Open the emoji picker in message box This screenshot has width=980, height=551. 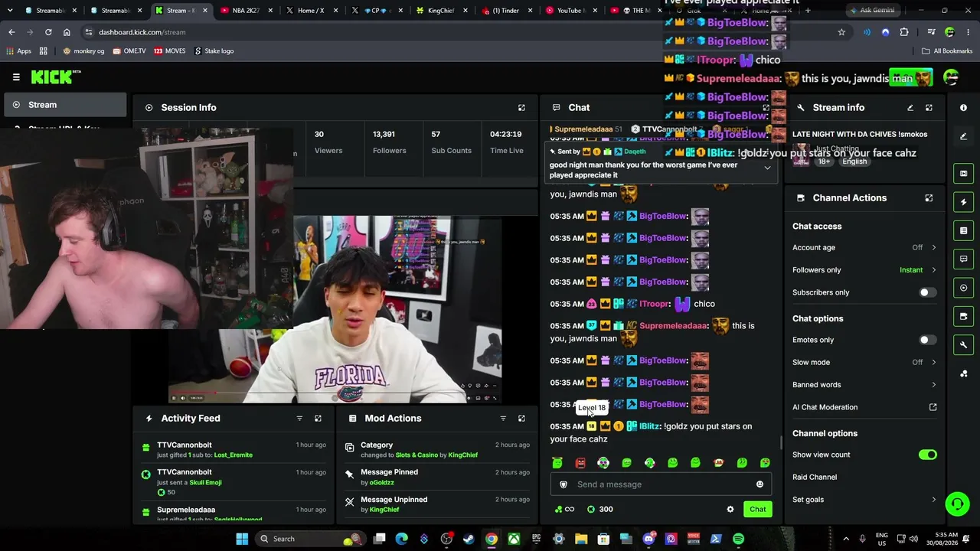click(759, 484)
